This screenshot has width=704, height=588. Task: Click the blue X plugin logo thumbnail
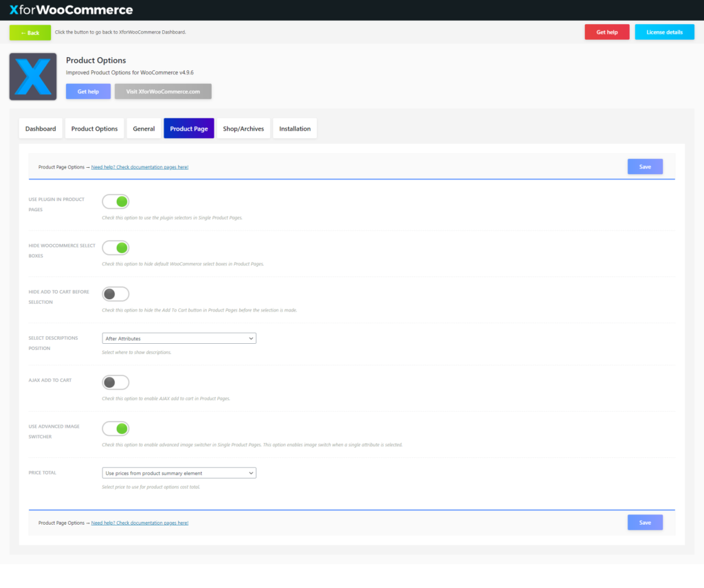click(33, 76)
